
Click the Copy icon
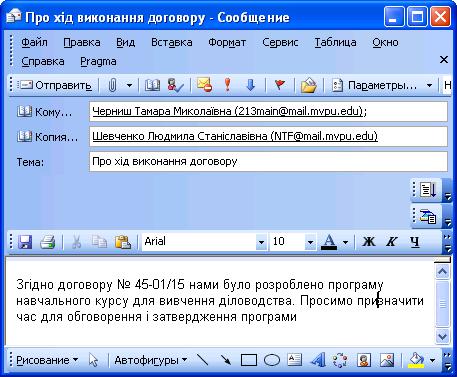point(99,242)
